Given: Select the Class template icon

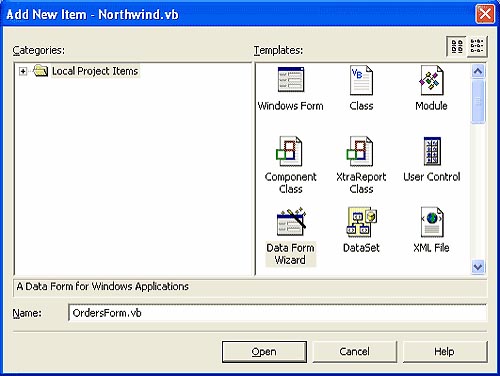Looking at the screenshot, I should [x=361, y=80].
